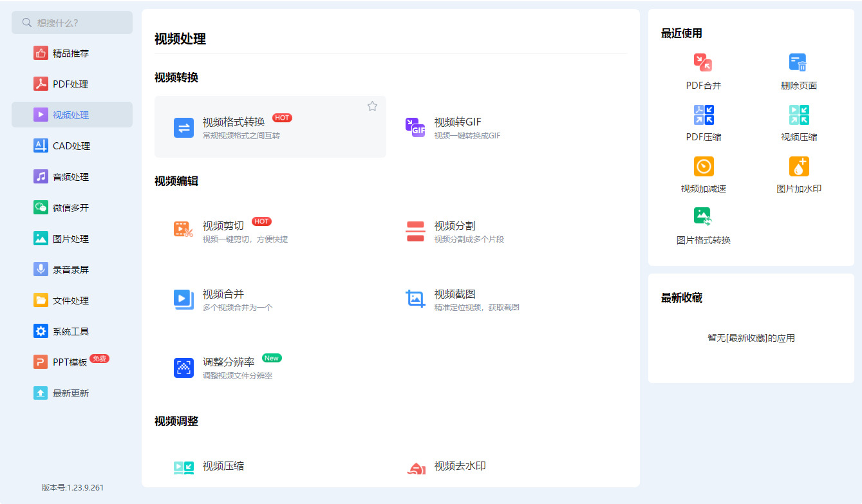Open the 视频去水印 tool icon
Screen dimensions: 862x504
415,468
